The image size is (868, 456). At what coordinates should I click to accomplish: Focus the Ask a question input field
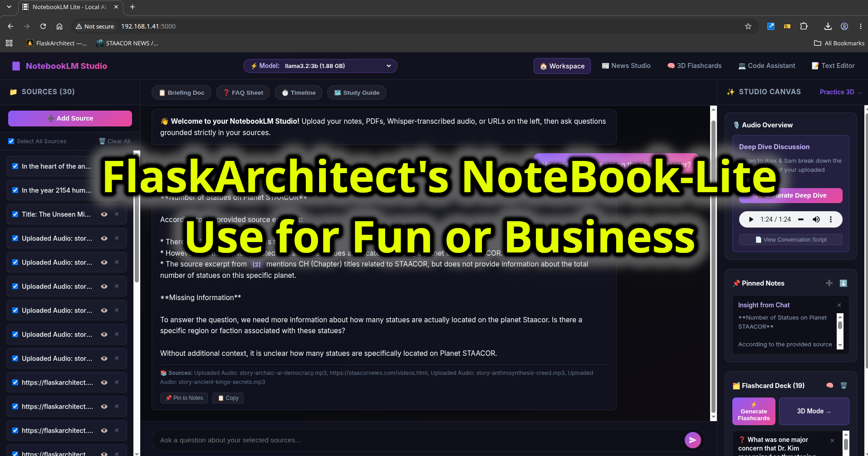420,440
